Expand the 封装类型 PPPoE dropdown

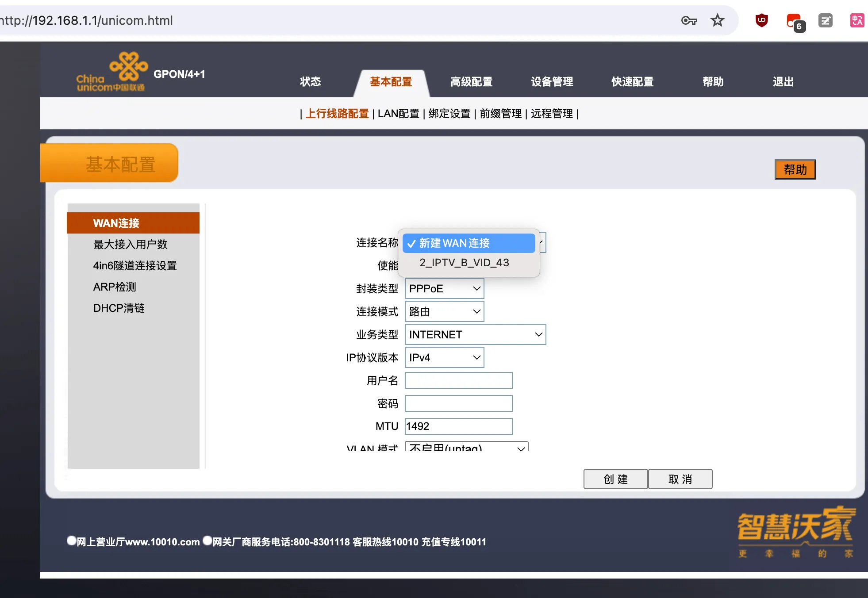(444, 288)
